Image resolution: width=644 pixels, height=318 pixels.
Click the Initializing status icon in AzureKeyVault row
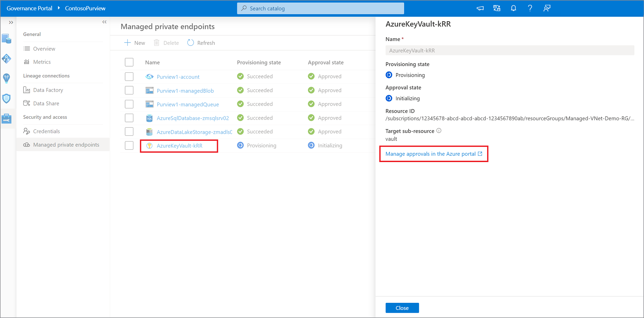pos(311,145)
